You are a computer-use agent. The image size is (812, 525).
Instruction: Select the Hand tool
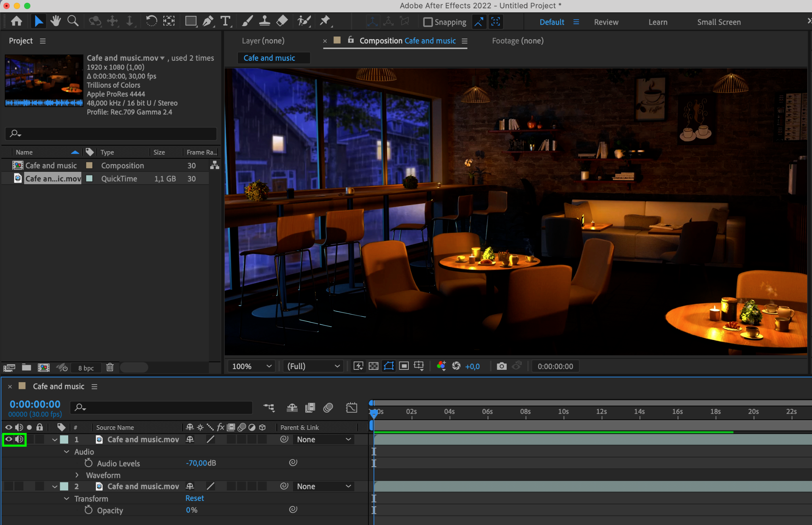tap(56, 21)
